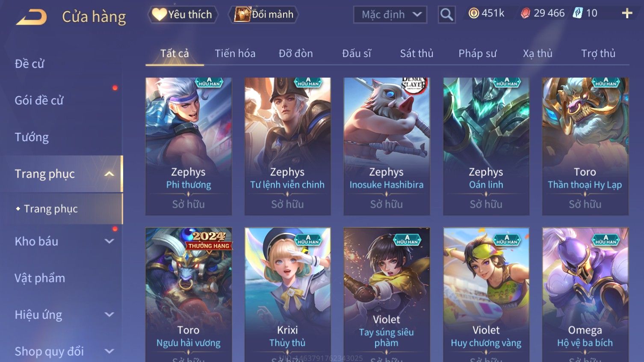
Task: Click the golden back arrow icon
Action: 32,18
